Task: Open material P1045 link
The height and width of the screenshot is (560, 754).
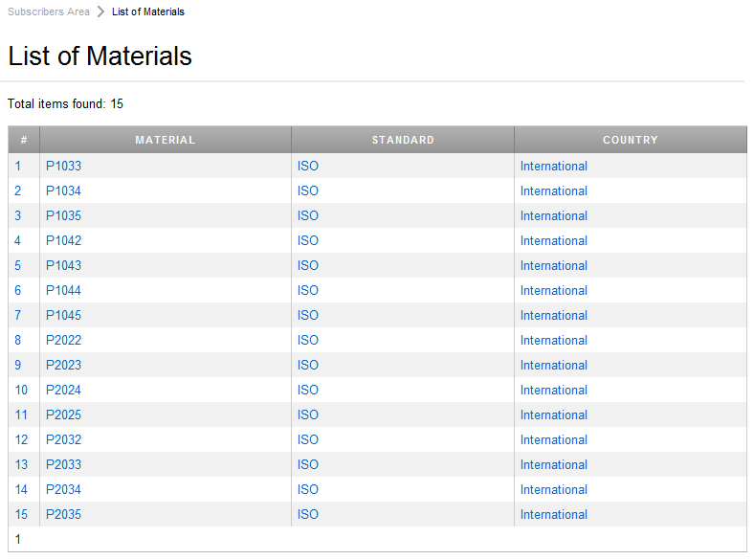Action: pos(63,315)
